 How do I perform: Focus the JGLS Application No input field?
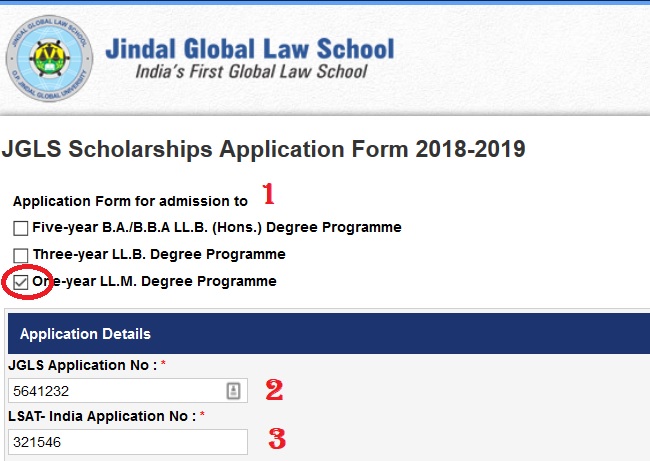click(x=115, y=390)
